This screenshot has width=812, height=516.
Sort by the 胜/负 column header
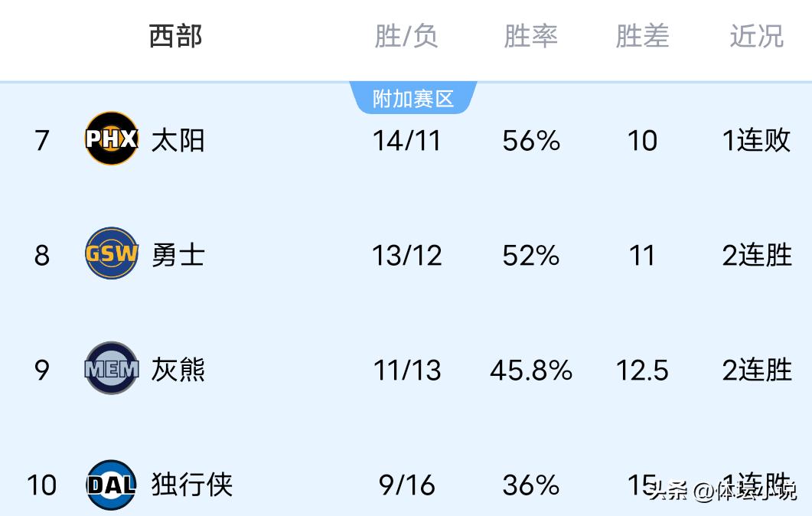point(406,36)
